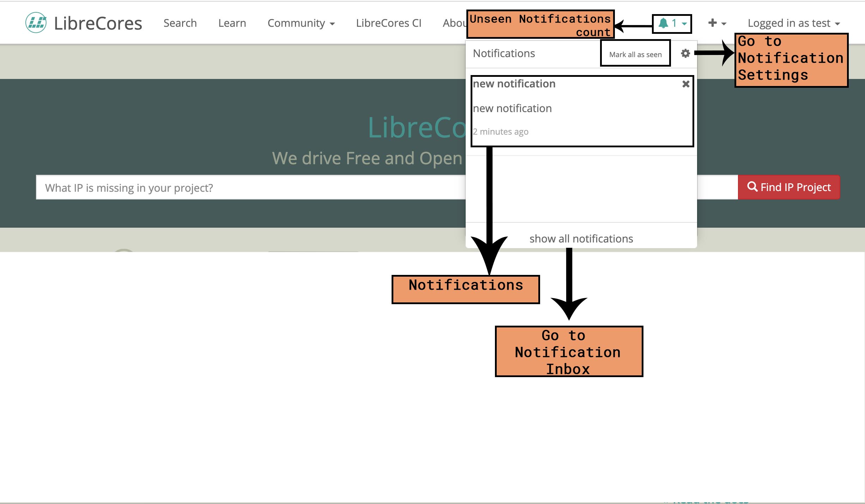Open notification settings gear icon
Screen dimensions: 865x504
(685, 54)
